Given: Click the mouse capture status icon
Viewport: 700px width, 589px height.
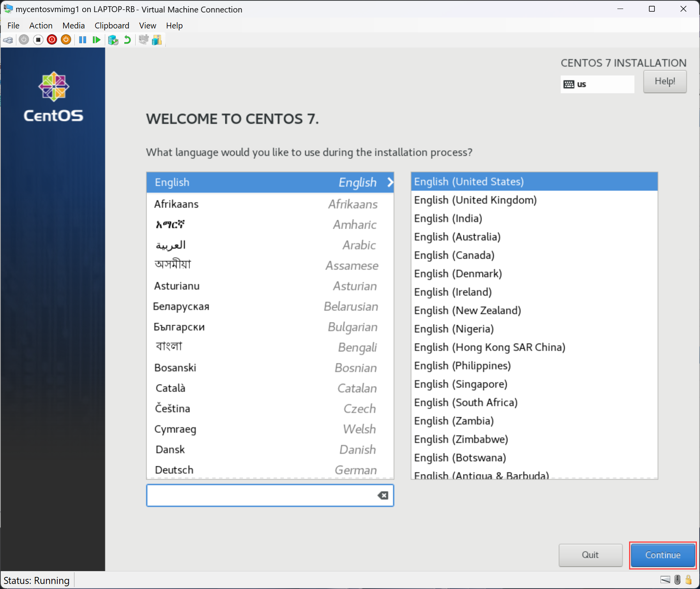Looking at the screenshot, I should (x=677, y=580).
